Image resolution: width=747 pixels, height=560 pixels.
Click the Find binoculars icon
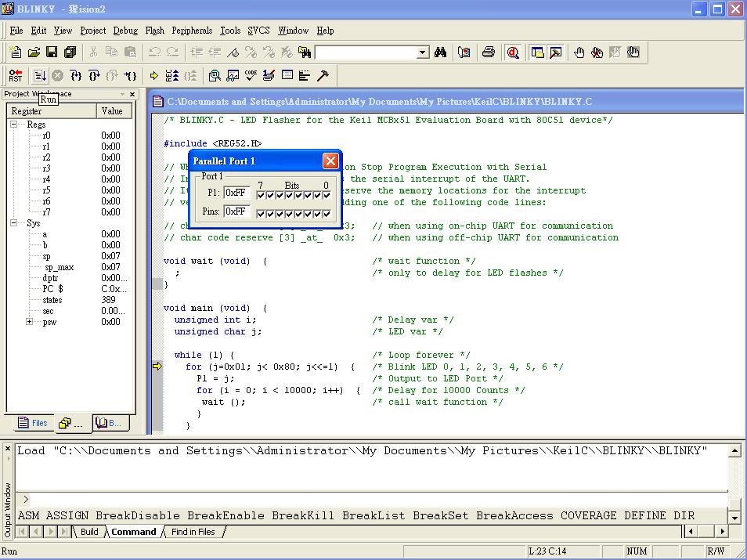(x=441, y=52)
